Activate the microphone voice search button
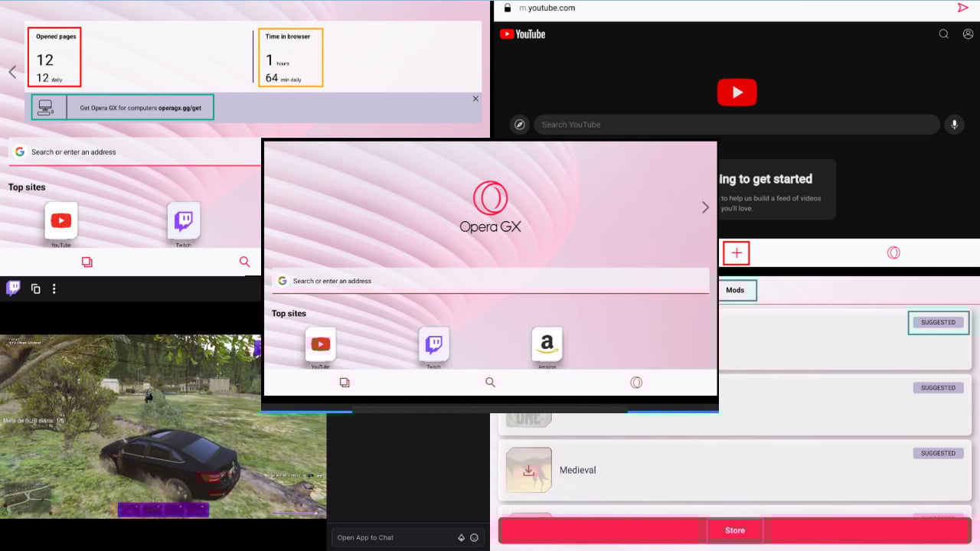Screen dimensions: 980x551 coord(954,125)
